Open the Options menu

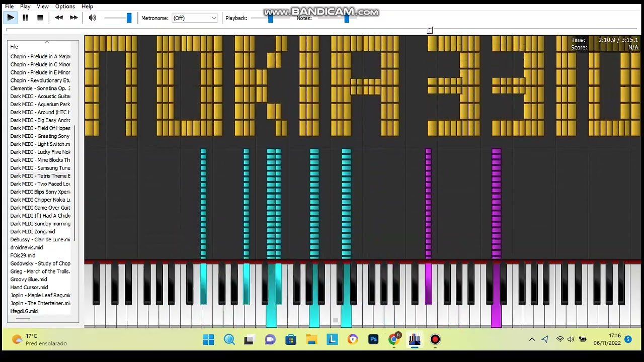pos(65,6)
